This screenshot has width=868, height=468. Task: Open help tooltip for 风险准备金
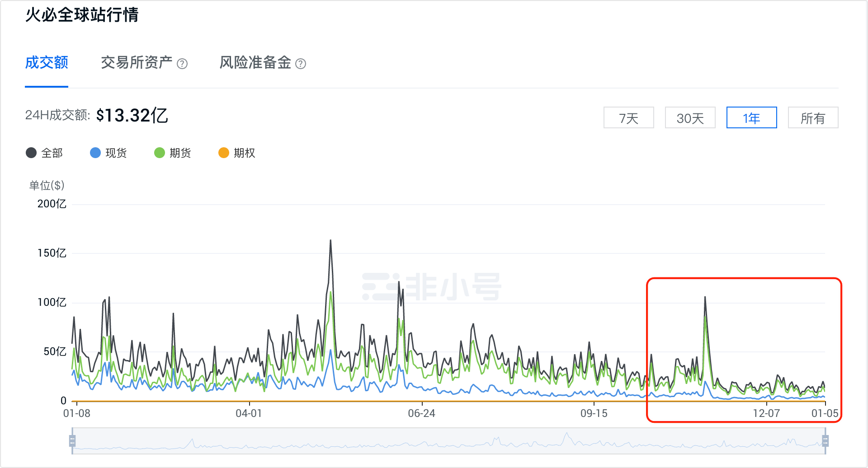coord(301,63)
